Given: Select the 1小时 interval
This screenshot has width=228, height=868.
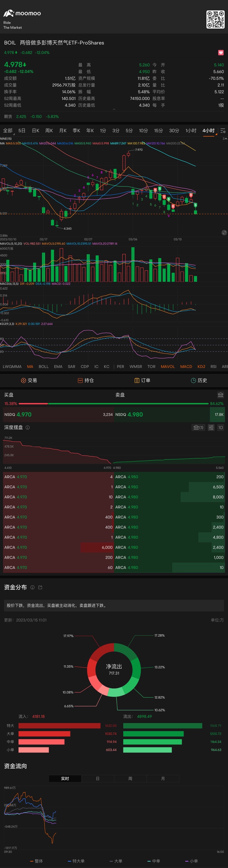Looking at the screenshot, I should (x=191, y=131).
